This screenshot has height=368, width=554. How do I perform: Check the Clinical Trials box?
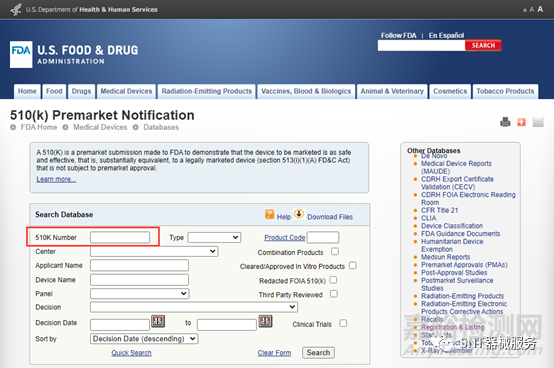coord(343,323)
